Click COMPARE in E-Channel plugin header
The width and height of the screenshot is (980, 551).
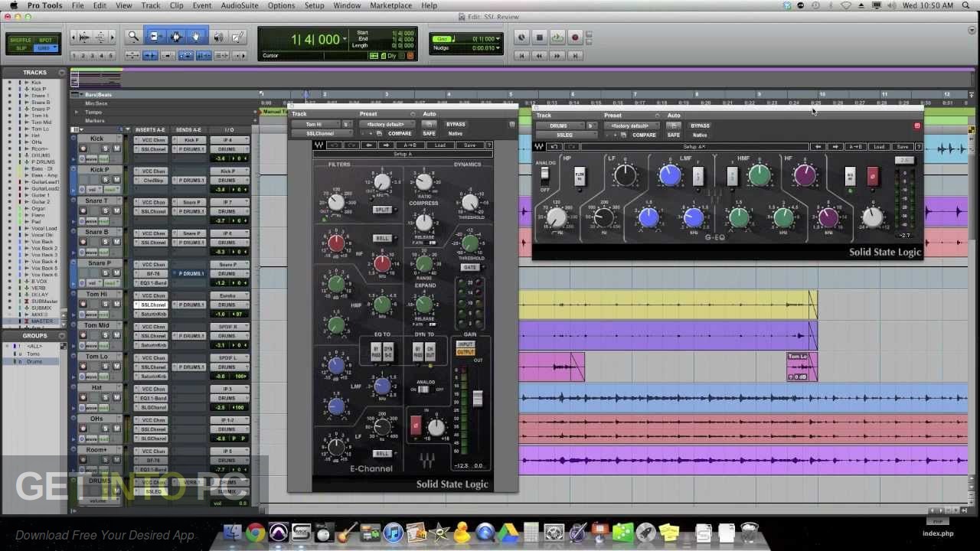(400, 133)
